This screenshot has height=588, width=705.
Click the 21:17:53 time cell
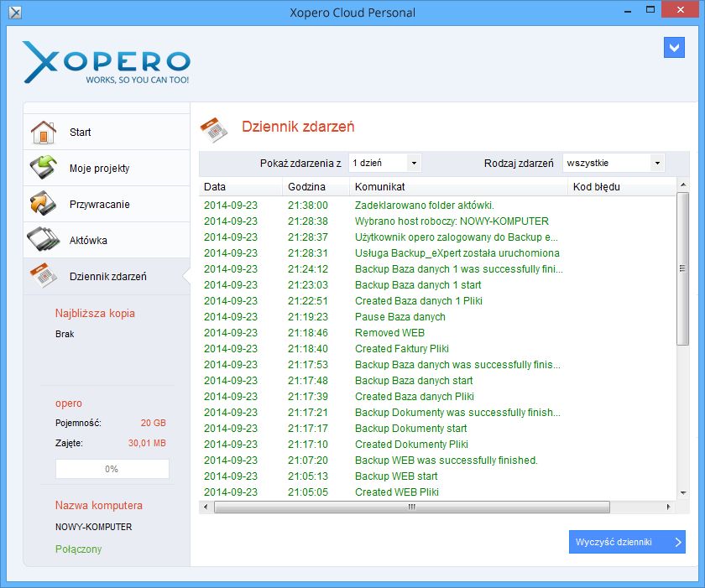click(308, 365)
